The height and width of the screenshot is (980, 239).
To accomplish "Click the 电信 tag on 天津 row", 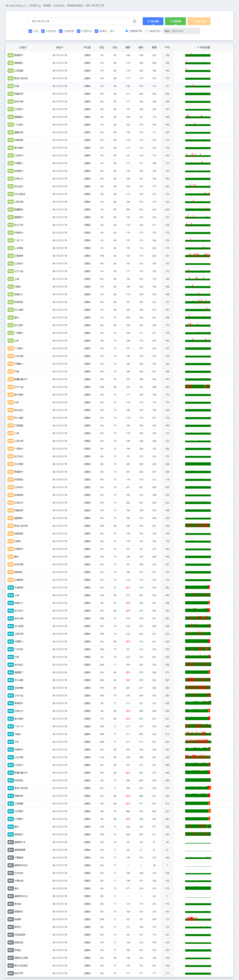I will pos(11,86).
